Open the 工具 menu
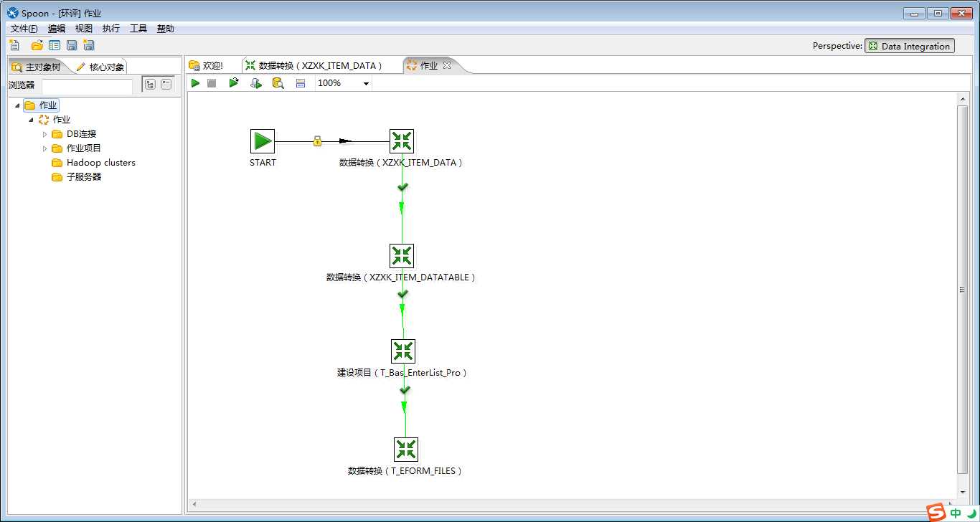Screen dimensions: 980x522 (138, 29)
